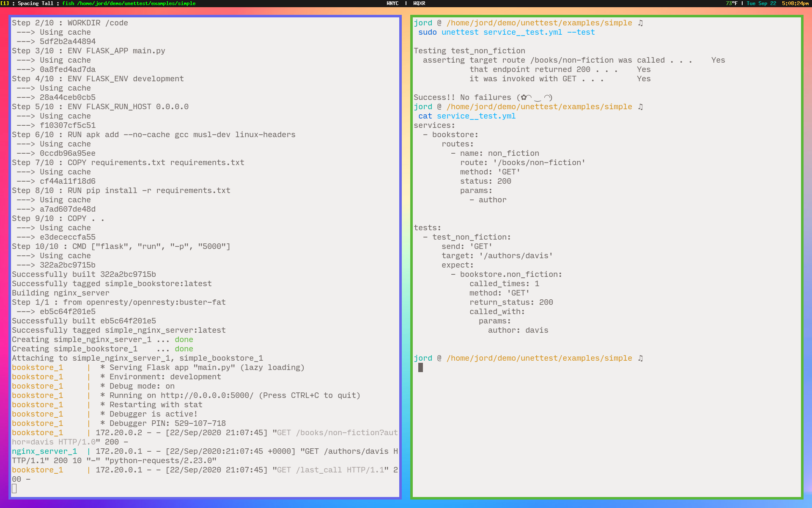Click 'Creating simple_bookstore_1 ... done' line
Viewport: 812px width, 508px height.
pos(102,349)
